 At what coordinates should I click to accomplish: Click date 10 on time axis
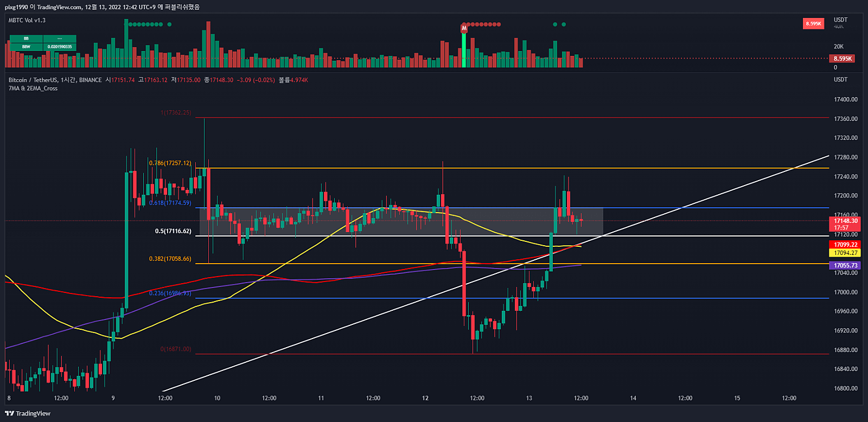(217, 398)
